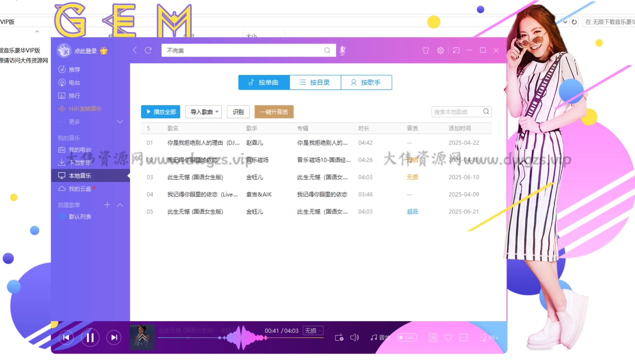Image resolution: width=635 pixels, height=364 pixels.
Task: Sort by 歌名 column header
Action: pos(173,128)
